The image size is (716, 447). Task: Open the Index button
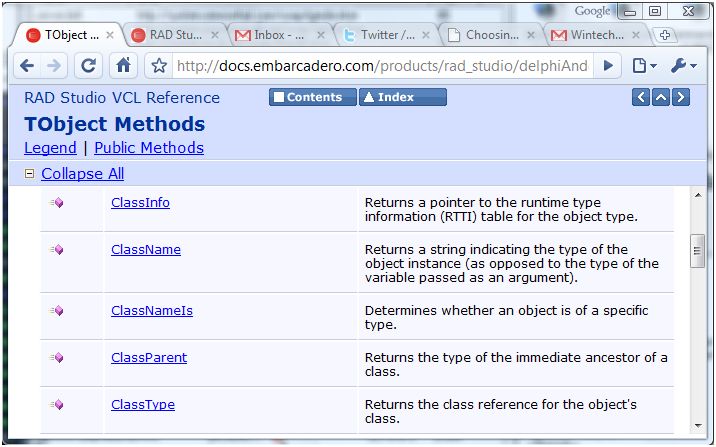(403, 97)
